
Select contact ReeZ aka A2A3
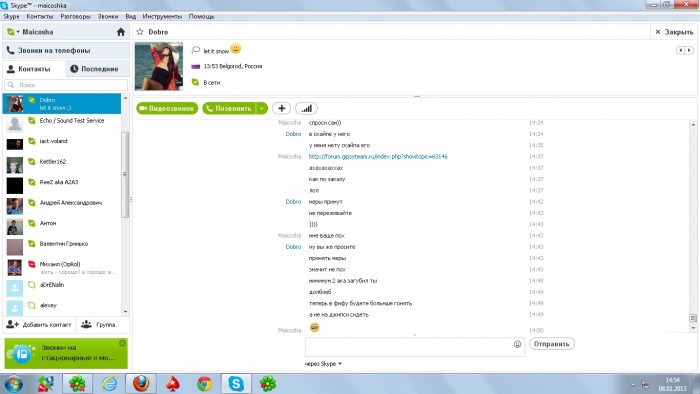[x=62, y=185]
